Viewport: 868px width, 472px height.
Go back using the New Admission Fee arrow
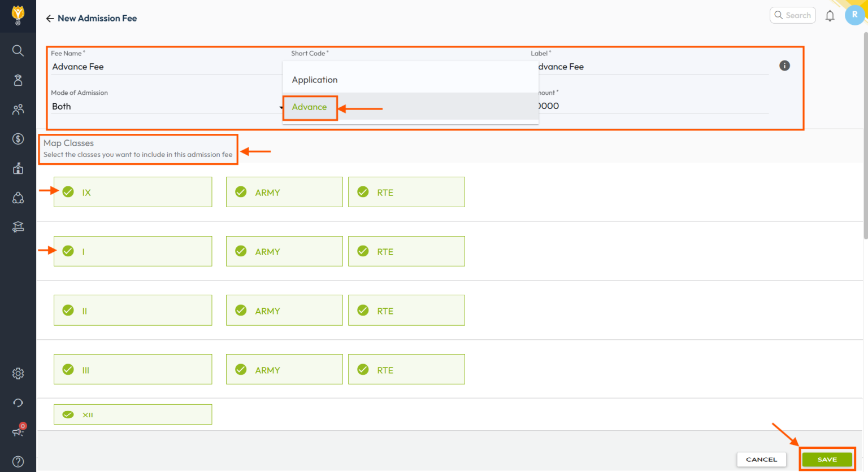[x=50, y=18]
